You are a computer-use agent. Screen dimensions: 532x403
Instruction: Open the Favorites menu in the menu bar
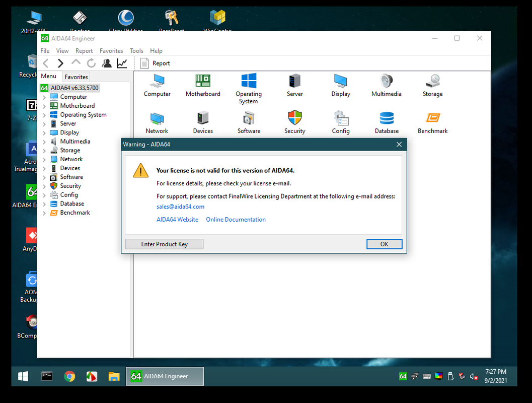(x=111, y=50)
